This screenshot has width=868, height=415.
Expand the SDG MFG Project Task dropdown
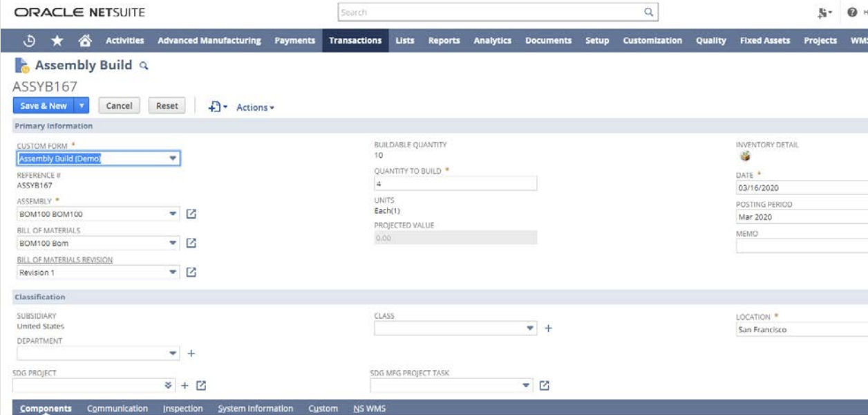click(527, 385)
